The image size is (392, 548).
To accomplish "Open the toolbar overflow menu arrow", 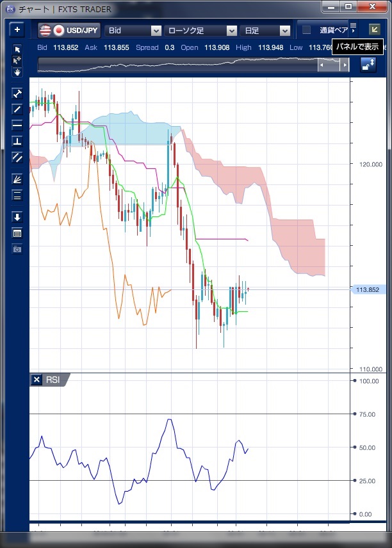I will point(353,29).
